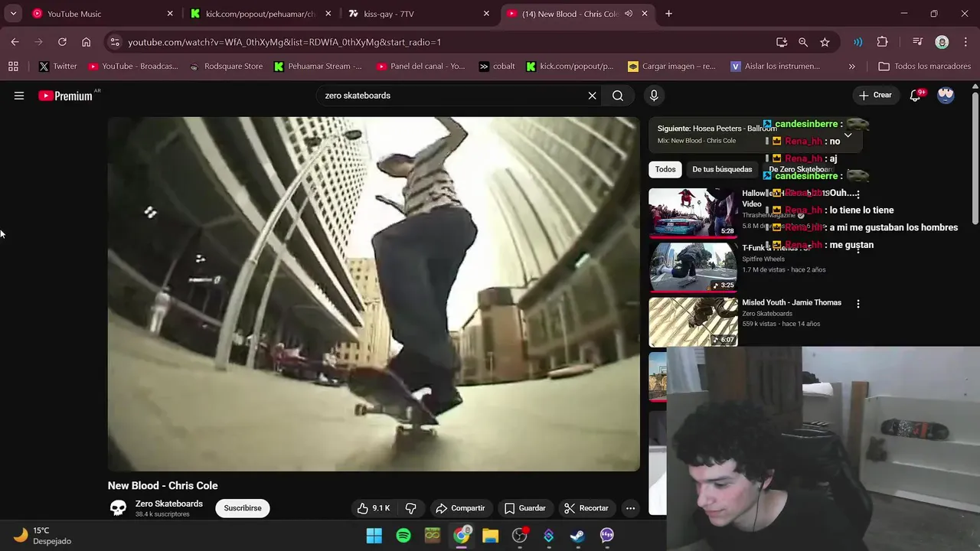Close the kiss-gay - 7TV tab

(x=486, y=14)
